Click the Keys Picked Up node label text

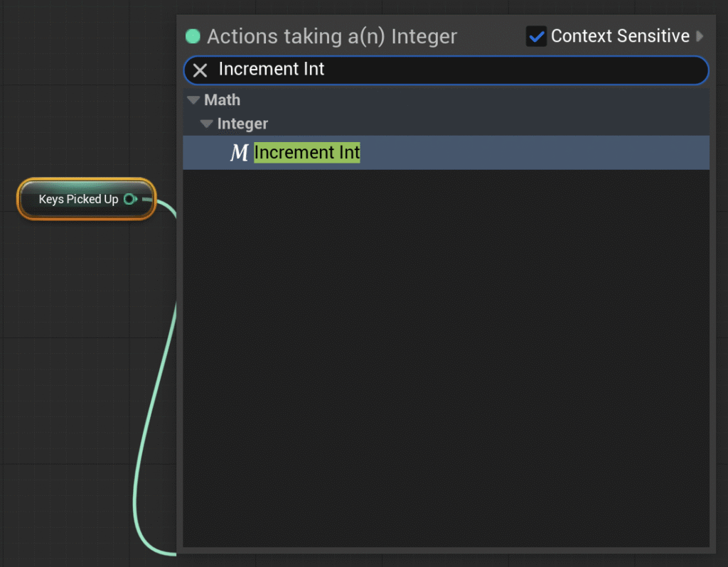point(78,199)
